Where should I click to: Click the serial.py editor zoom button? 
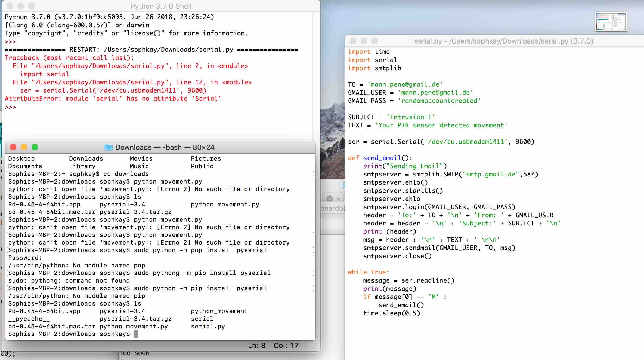[x=375, y=41]
